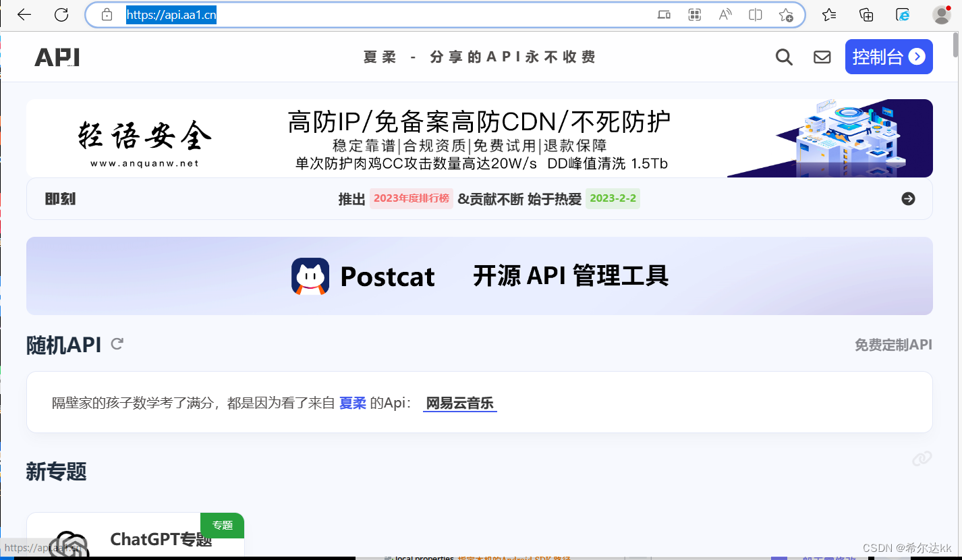Screen dimensions: 962x560
Task: Open the envelope mail icon
Action: coord(822,57)
